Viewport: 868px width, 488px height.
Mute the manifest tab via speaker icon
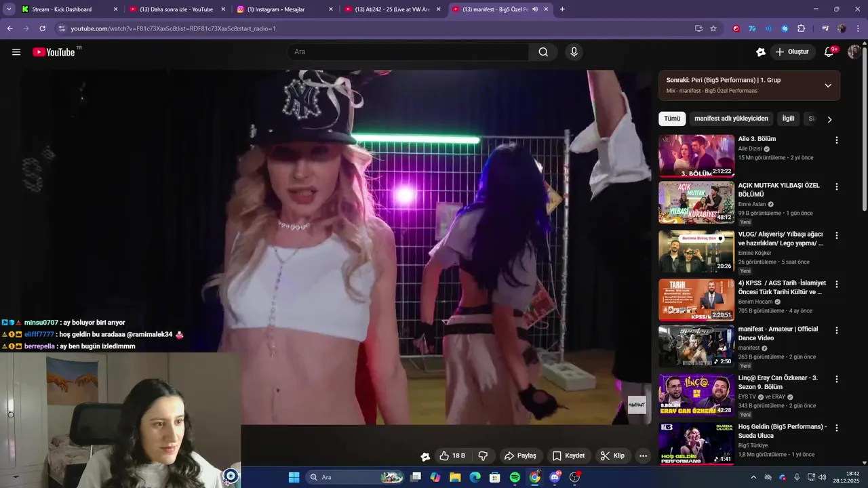tap(536, 9)
